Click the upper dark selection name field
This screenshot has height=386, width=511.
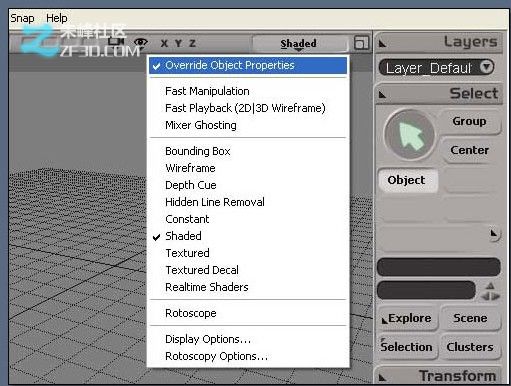coord(439,267)
